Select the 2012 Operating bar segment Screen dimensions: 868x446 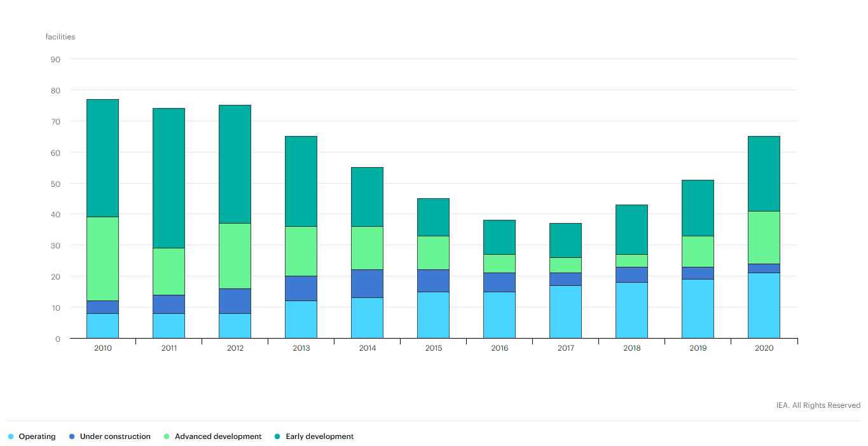(x=235, y=326)
